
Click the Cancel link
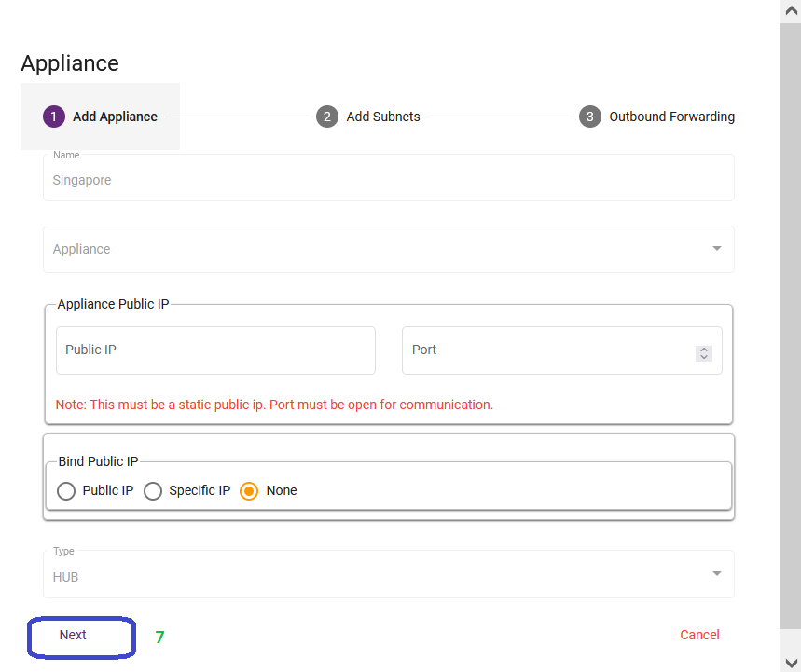click(x=699, y=635)
